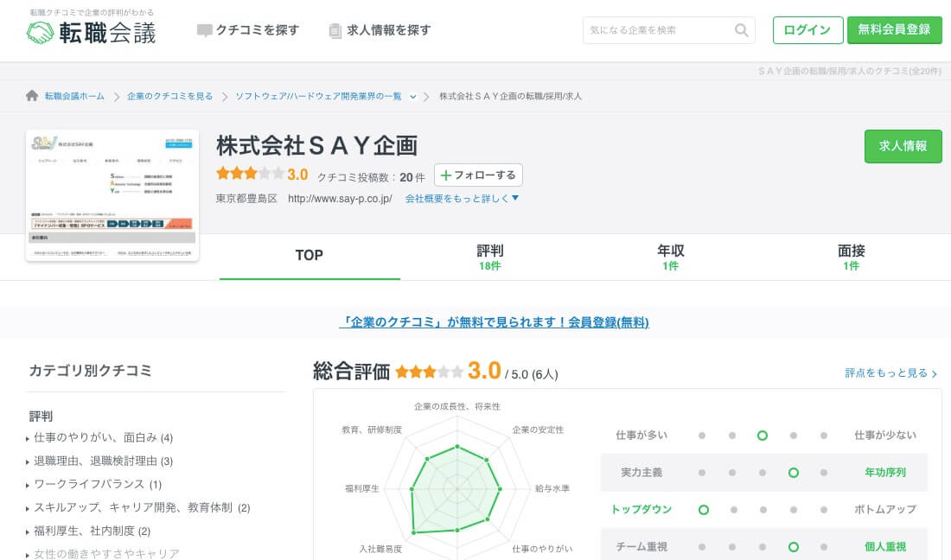The width and height of the screenshot is (951, 560).
Task: Open クチコミを探す navigation menu
Action: click(248, 30)
